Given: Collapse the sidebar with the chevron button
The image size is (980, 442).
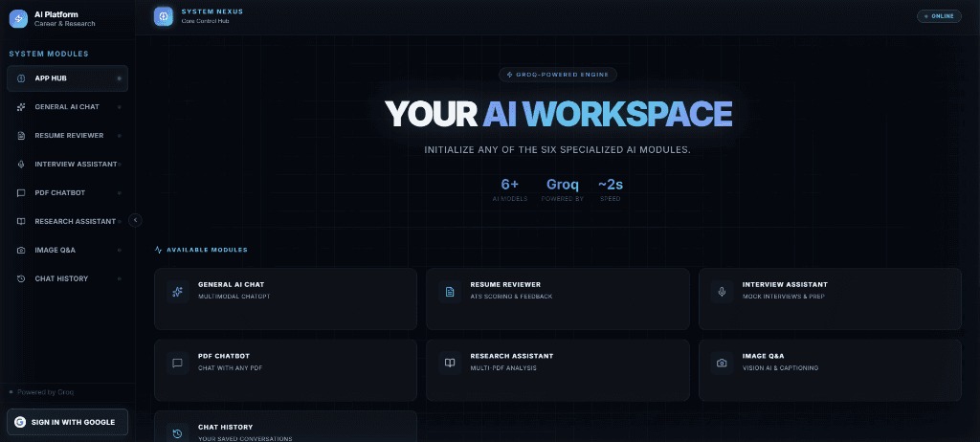Looking at the screenshot, I should (135, 220).
